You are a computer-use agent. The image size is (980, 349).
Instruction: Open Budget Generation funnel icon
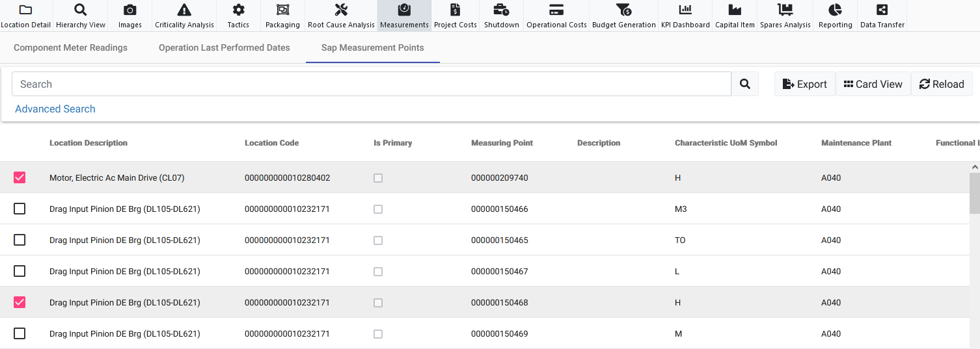click(x=623, y=10)
